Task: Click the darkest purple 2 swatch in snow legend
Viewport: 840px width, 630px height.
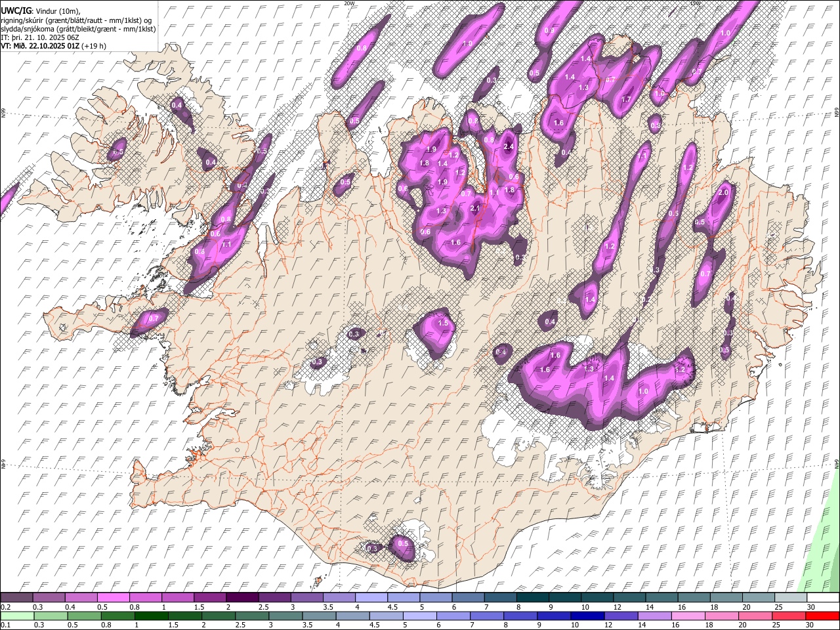Action: click(x=241, y=598)
